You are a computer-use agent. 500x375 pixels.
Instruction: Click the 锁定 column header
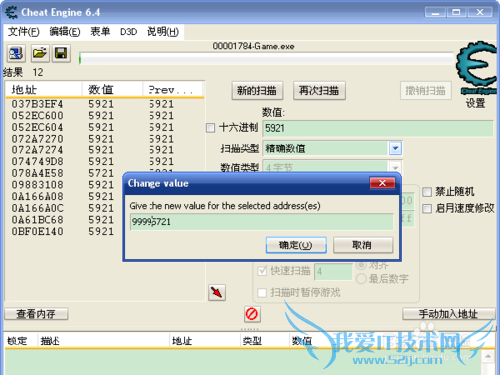(21, 341)
